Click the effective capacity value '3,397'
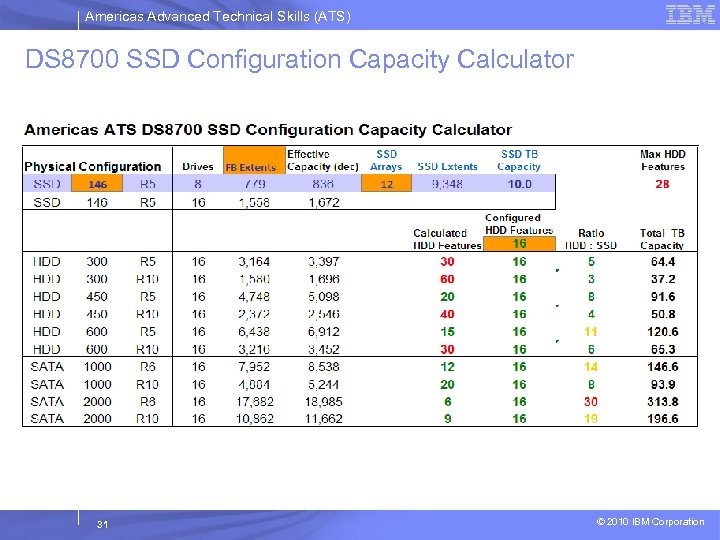720x540 pixels. (x=324, y=262)
